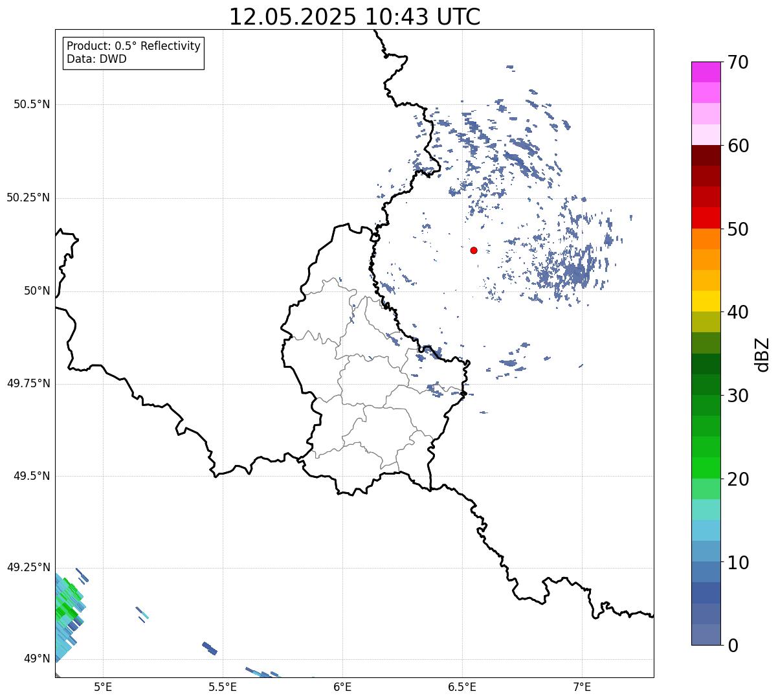Click the 49°N latitude label
This screenshot has height=700, width=778.
coord(37,659)
